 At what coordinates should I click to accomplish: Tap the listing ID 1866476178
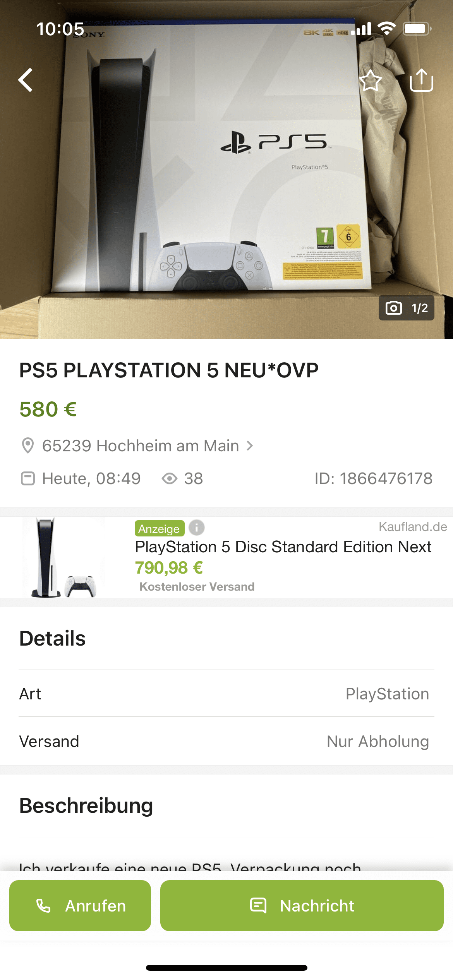373,478
